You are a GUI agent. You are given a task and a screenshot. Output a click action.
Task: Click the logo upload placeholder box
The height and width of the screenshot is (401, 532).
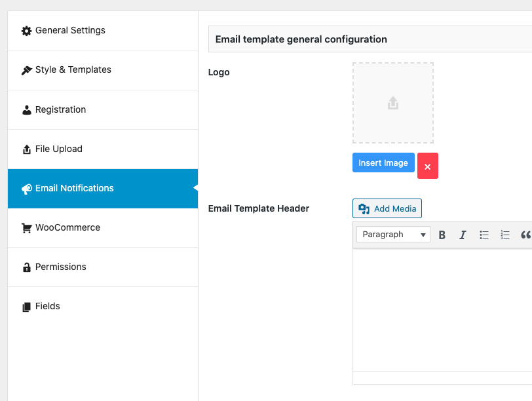[393, 103]
